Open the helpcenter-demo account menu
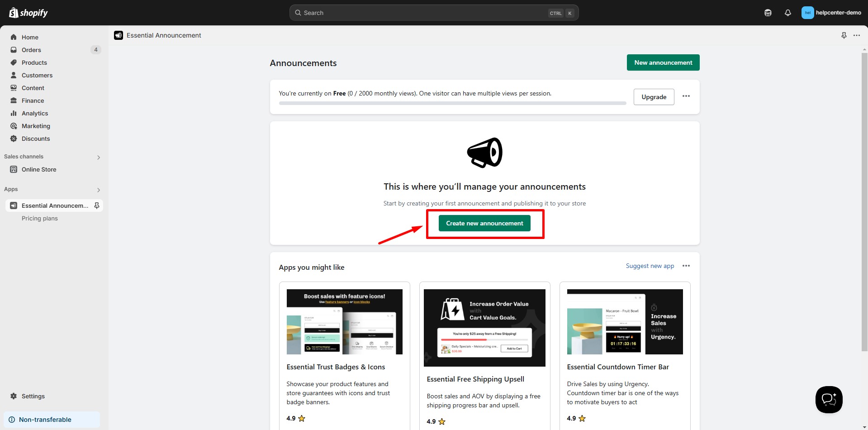Viewport: 868px width, 430px height. 831,13
